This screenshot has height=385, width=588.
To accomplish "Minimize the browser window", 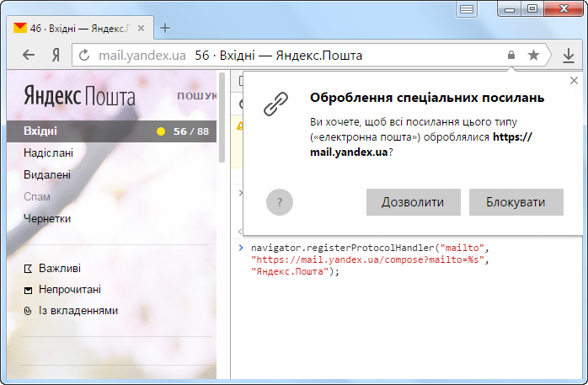I will point(510,8).
